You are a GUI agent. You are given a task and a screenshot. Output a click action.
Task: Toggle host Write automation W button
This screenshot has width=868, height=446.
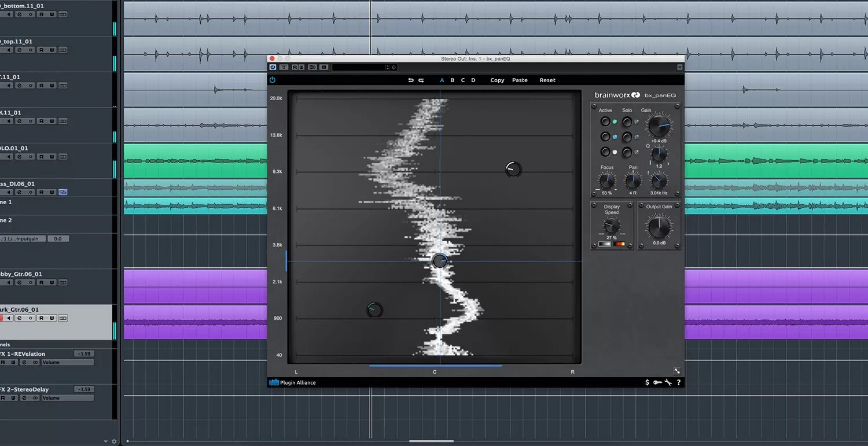(301, 67)
